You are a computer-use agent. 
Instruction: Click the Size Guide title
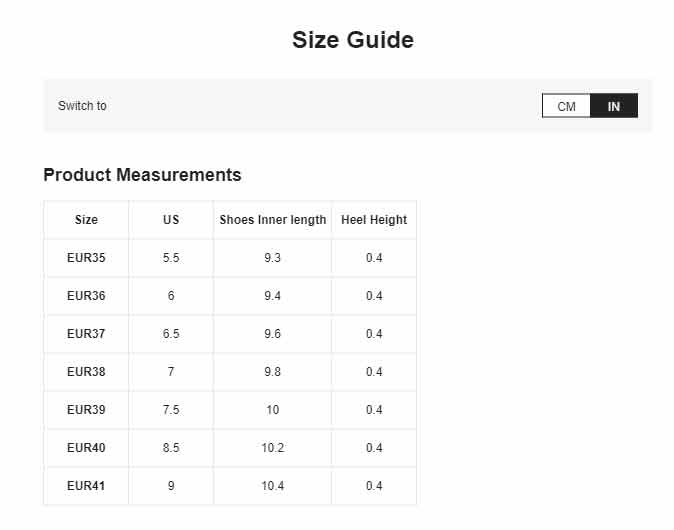[x=353, y=40]
